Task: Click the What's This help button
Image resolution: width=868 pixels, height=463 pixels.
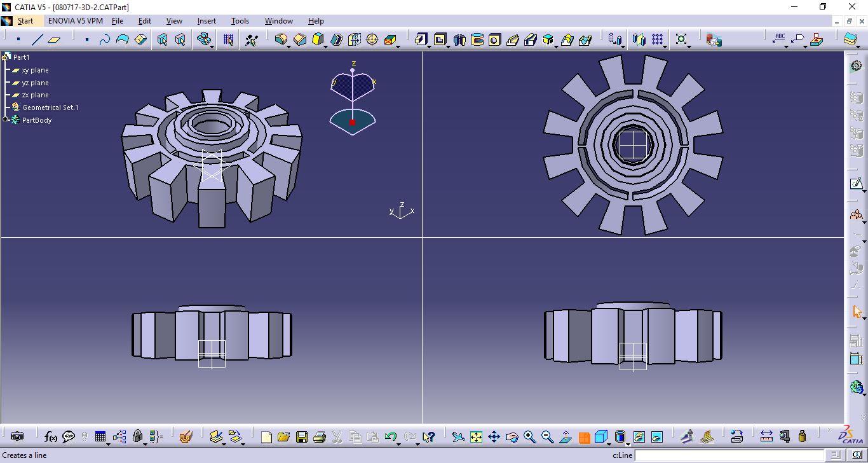Action: [x=428, y=437]
